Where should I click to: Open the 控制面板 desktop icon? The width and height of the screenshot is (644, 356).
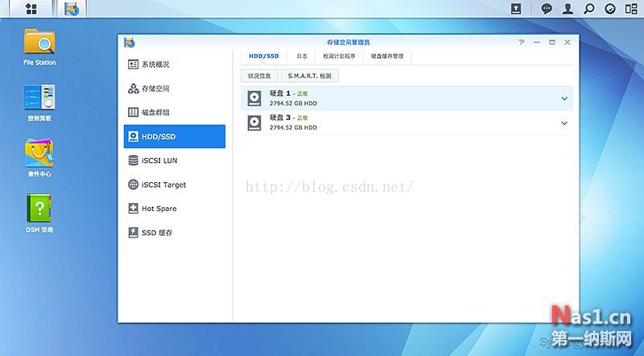[39, 100]
